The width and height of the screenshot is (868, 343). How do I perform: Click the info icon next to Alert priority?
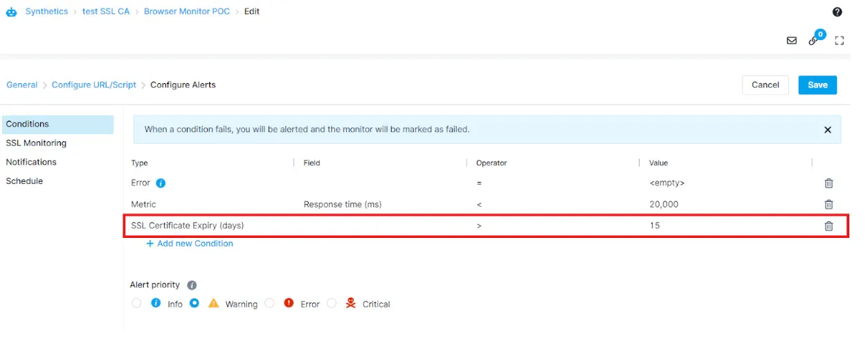192,285
